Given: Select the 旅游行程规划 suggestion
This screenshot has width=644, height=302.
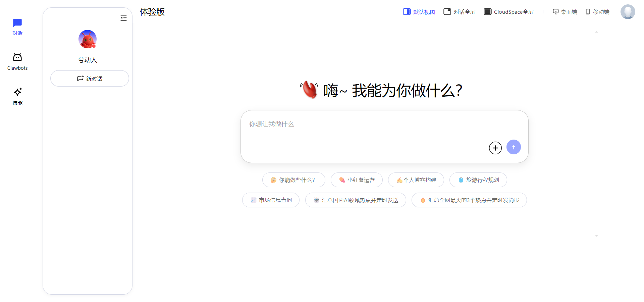Looking at the screenshot, I should pyautogui.click(x=478, y=180).
